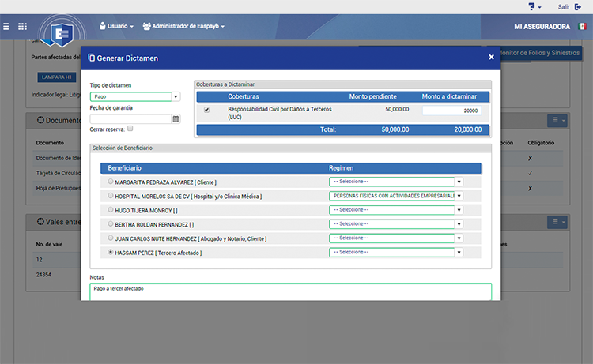The image size is (593, 364).
Task: Click the Administrador group icon
Action: click(147, 26)
